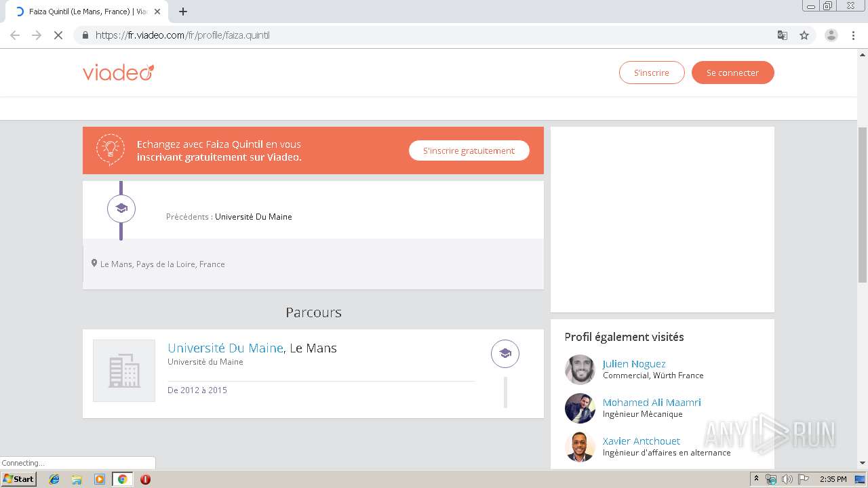The width and height of the screenshot is (868, 488).
Task: Click Xavier Antchouet profile photo
Action: click(580, 447)
